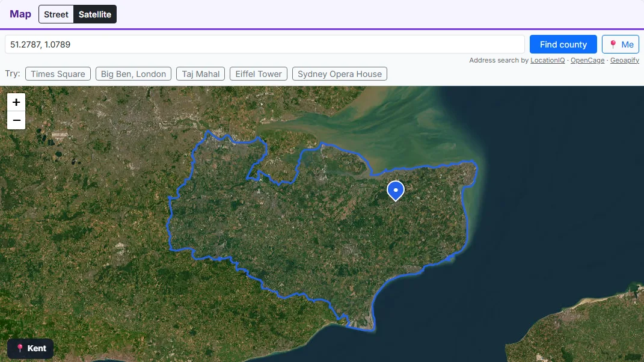Try the Taj Mahal example

click(200, 74)
